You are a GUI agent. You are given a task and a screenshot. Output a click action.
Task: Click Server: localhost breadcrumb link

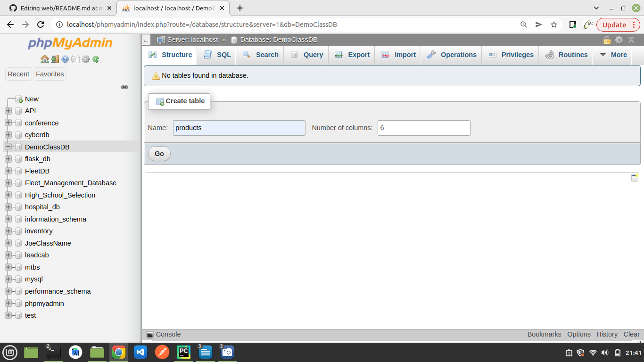[192, 40]
